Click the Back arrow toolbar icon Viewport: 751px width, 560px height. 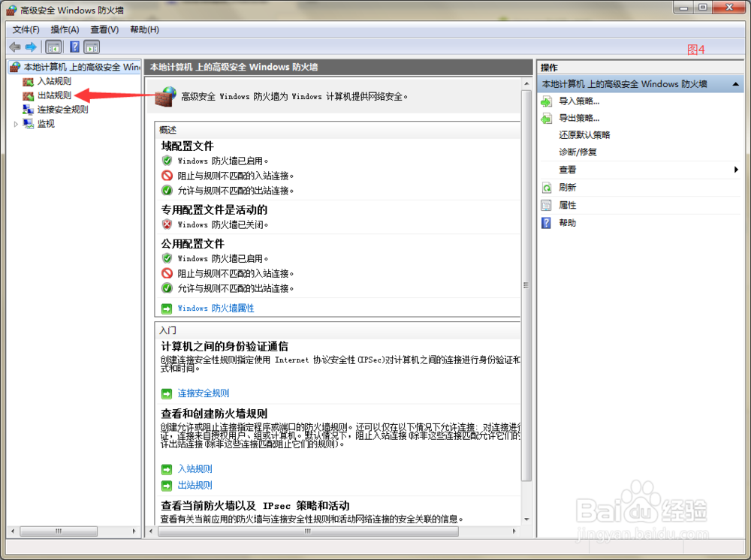pyautogui.click(x=15, y=47)
